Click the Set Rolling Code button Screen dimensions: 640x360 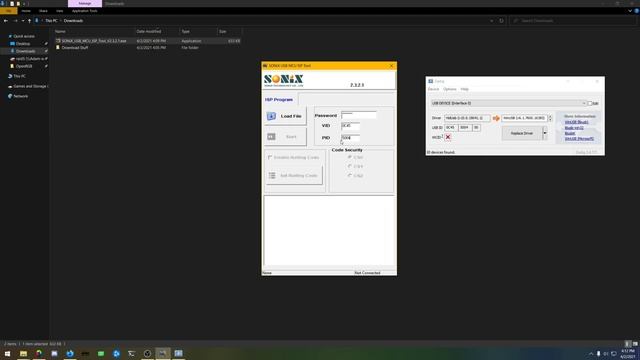point(294,176)
